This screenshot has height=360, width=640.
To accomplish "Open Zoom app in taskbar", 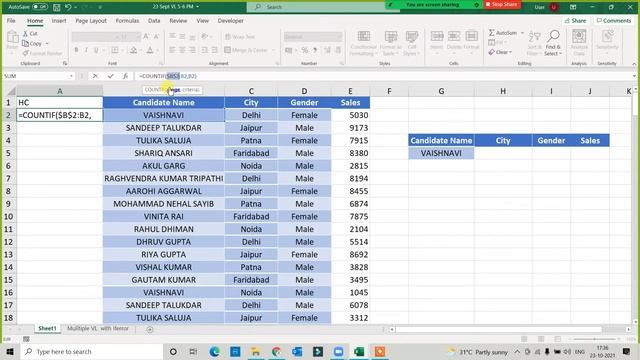I will click(338, 351).
